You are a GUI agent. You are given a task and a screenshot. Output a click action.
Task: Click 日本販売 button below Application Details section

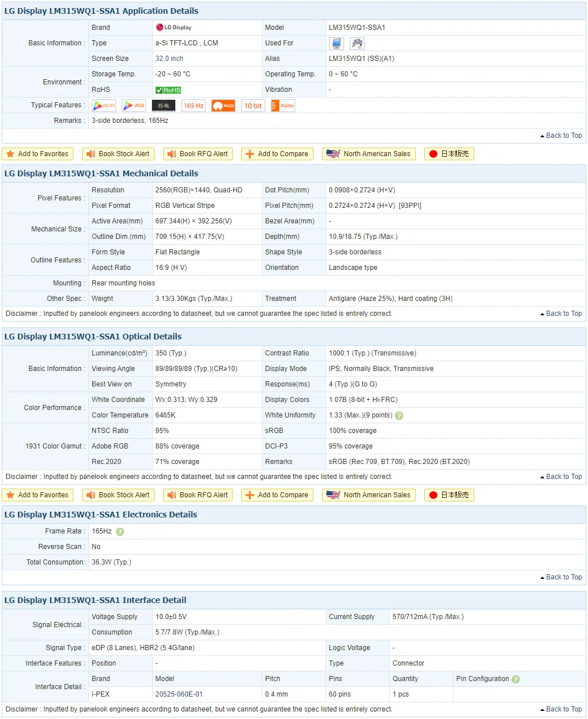pyautogui.click(x=449, y=154)
